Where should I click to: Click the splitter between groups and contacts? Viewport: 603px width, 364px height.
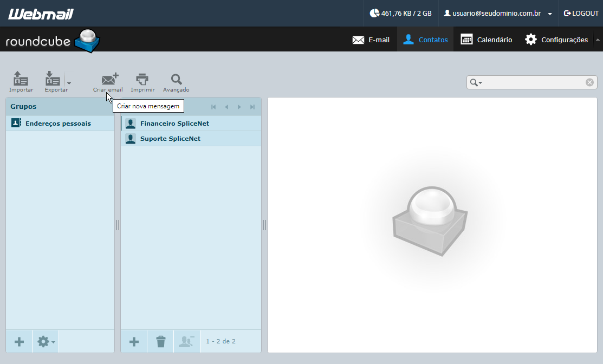pos(118,225)
